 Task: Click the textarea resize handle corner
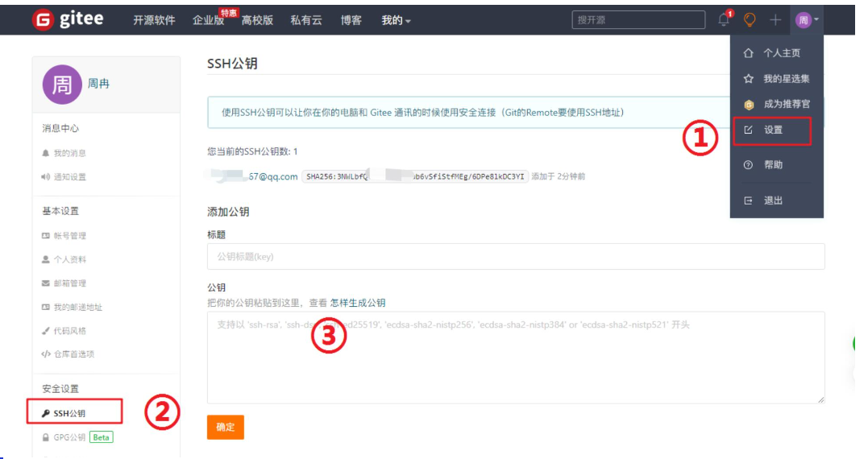[x=821, y=399]
